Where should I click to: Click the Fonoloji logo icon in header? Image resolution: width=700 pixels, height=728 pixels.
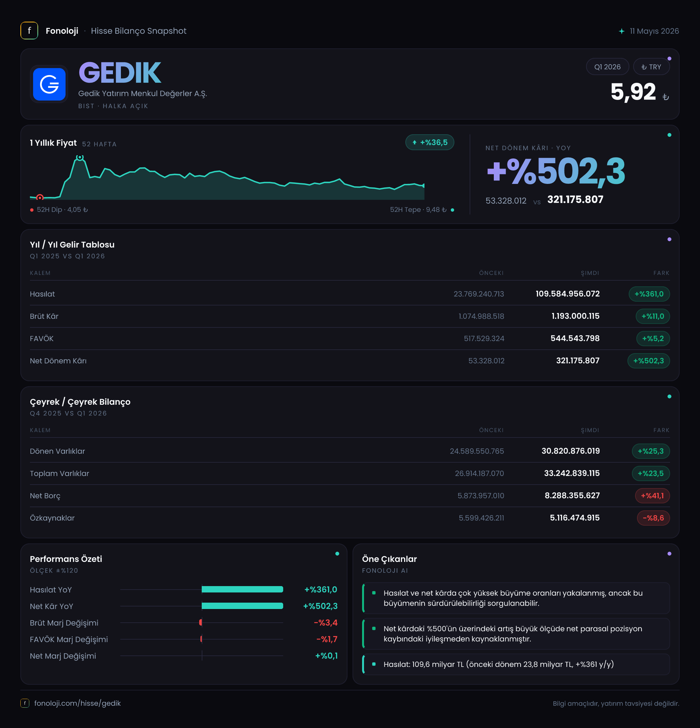click(x=29, y=31)
